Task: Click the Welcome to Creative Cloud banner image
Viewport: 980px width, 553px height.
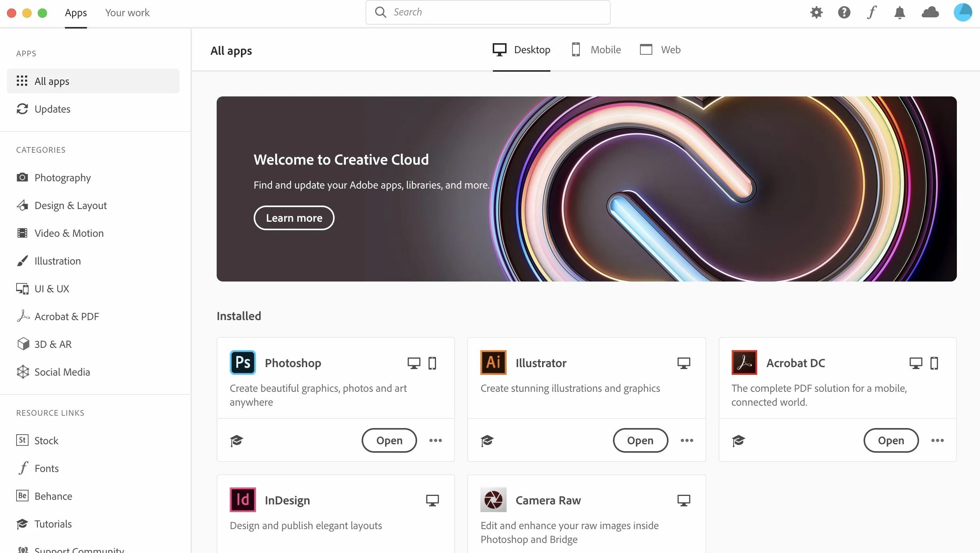Action: [x=586, y=189]
